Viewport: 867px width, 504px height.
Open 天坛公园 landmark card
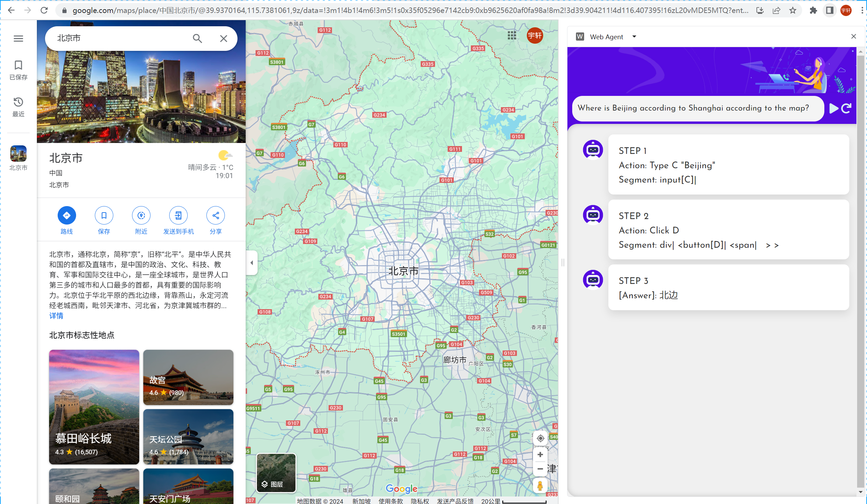click(x=188, y=436)
